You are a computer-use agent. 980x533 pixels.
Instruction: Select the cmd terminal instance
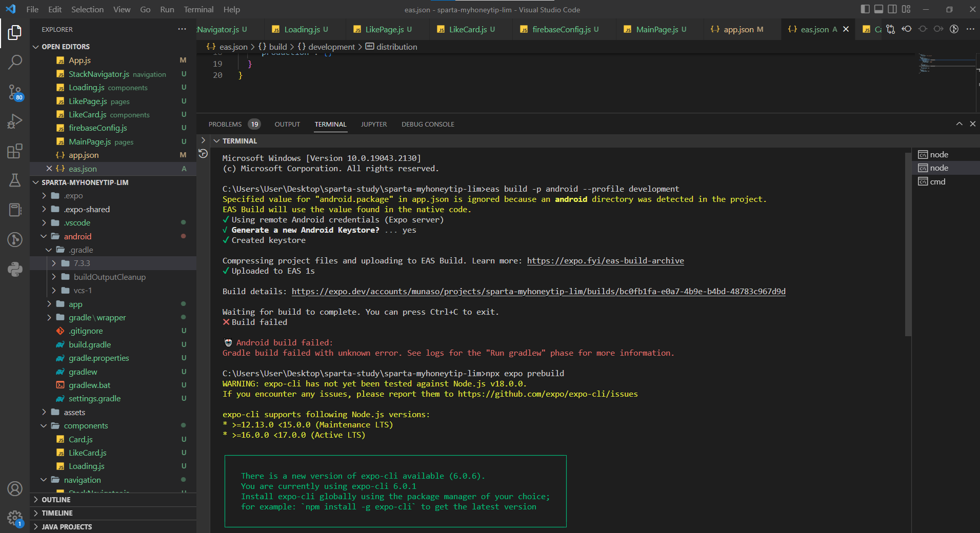point(946,181)
